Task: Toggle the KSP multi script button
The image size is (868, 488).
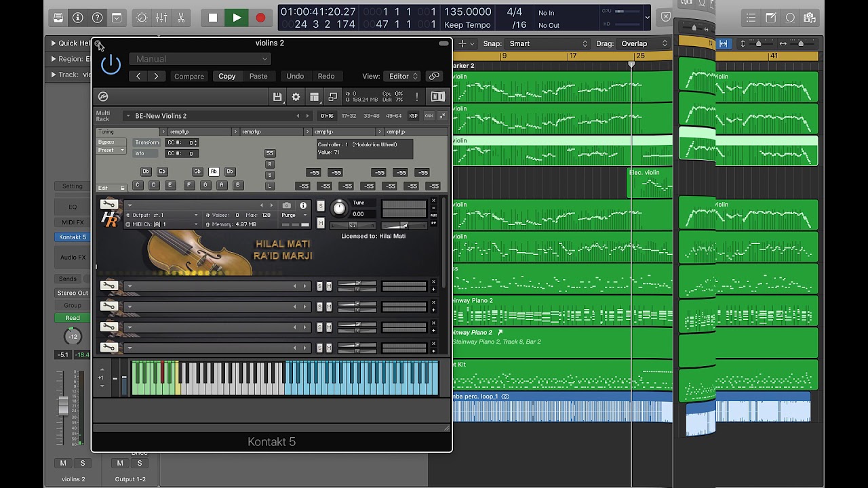Action: pos(413,116)
